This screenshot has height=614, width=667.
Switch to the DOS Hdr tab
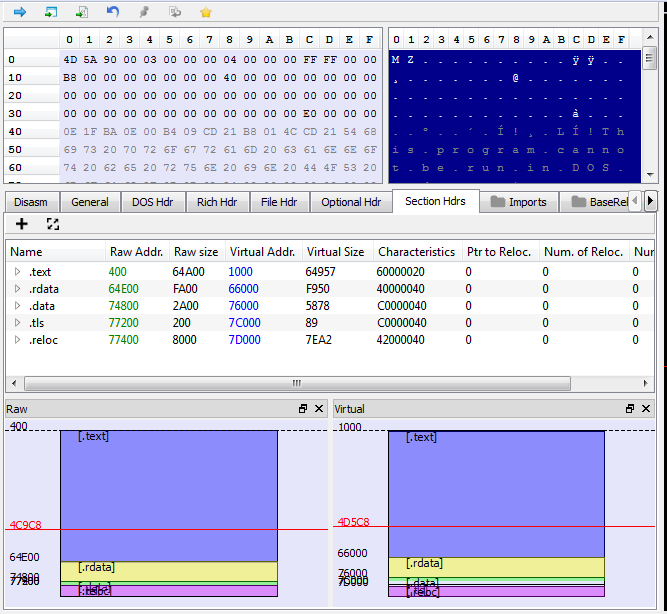click(153, 202)
